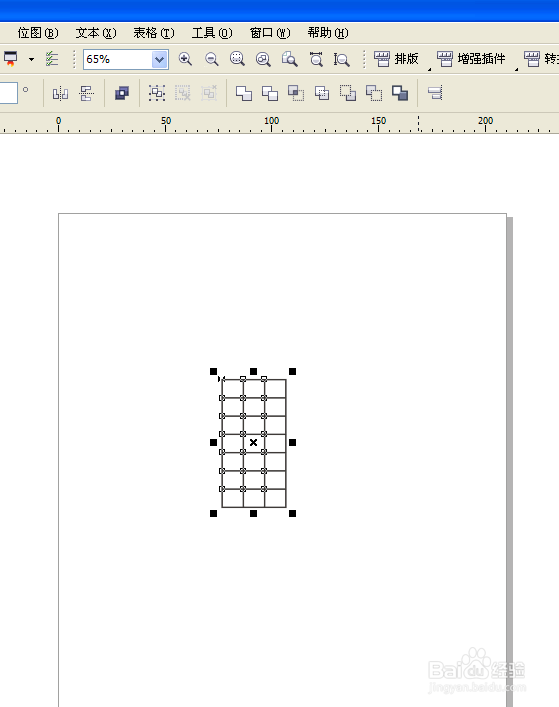Open flyout arrow beside 增强插件

point(516,69)
